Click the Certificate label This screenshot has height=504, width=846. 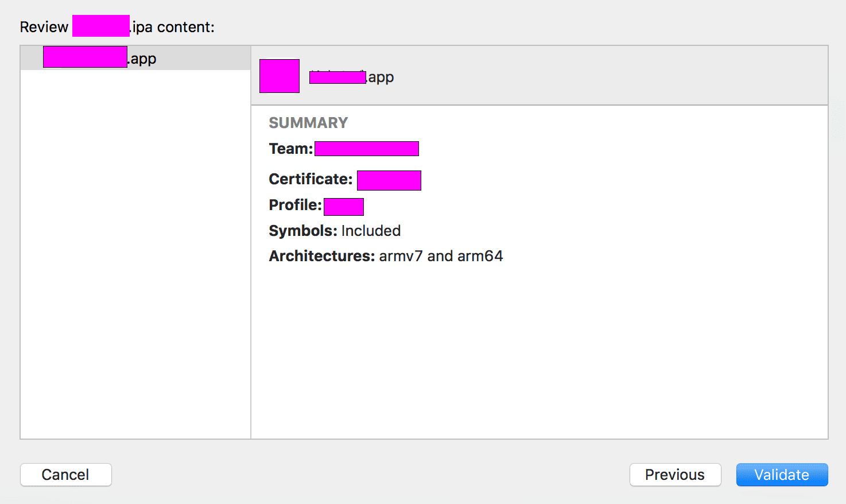click(311, 179)
